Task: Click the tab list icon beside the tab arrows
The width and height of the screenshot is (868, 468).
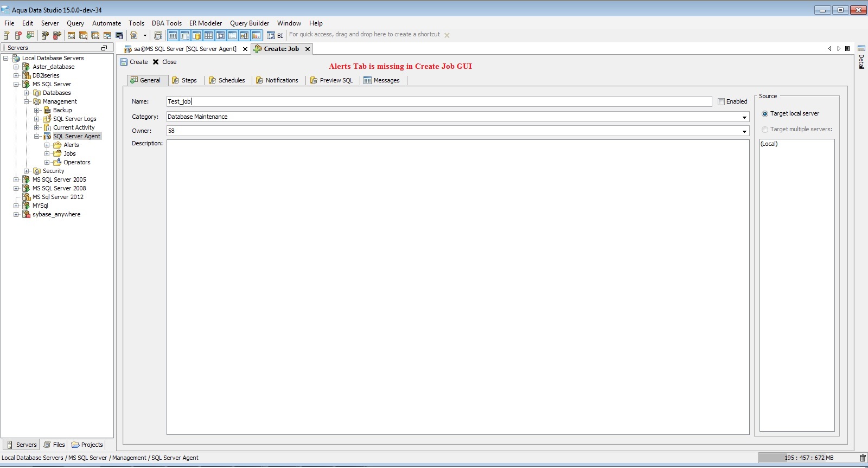Action: [x=847, y=49]
